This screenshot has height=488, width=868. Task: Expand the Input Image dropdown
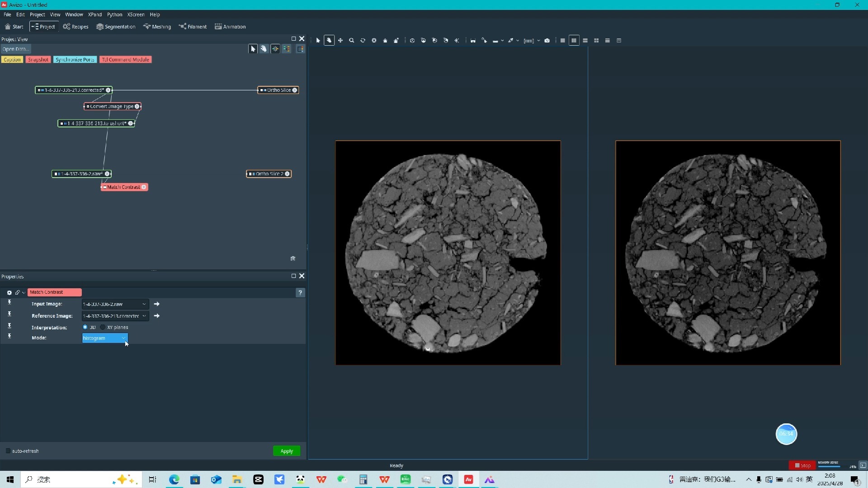coord(115,304)
